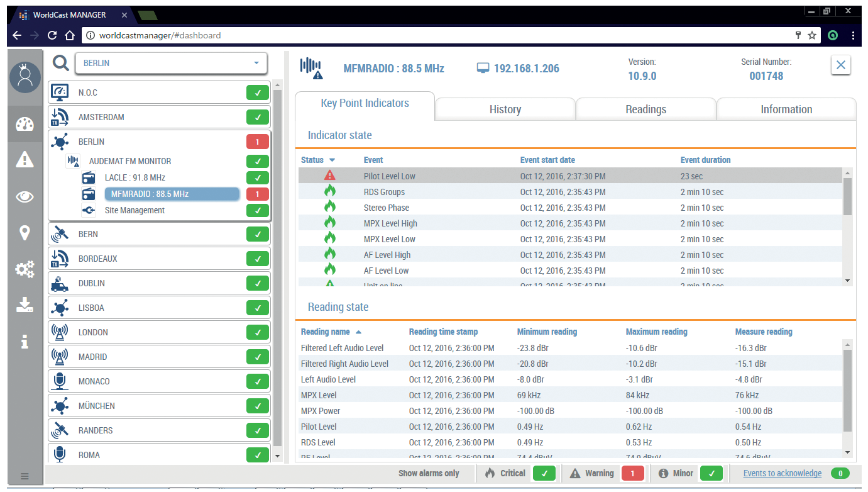Image resolution: width=868 pixels, height=492 pixels.
Task: Toggle the Critical alarms filter checkbox
Action: [x=544, y=473]
